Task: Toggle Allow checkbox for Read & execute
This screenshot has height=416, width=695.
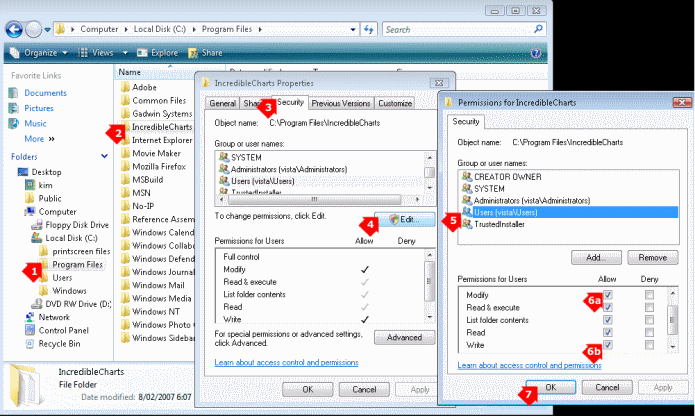Action: click(x=608, y=307)
